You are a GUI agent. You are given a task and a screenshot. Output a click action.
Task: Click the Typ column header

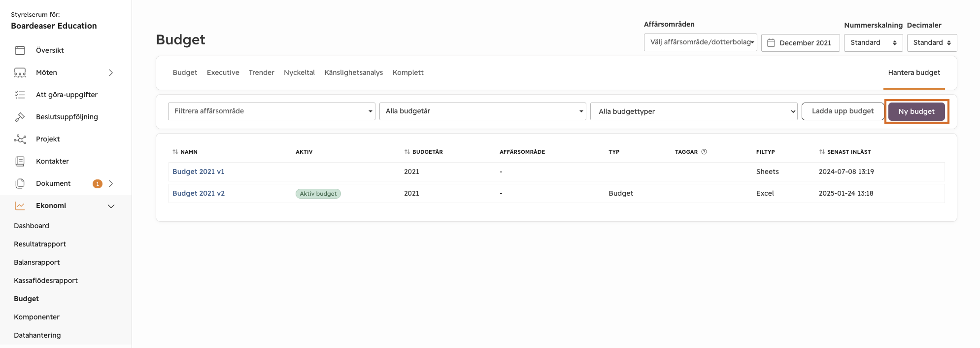click(x=613, y=152)
